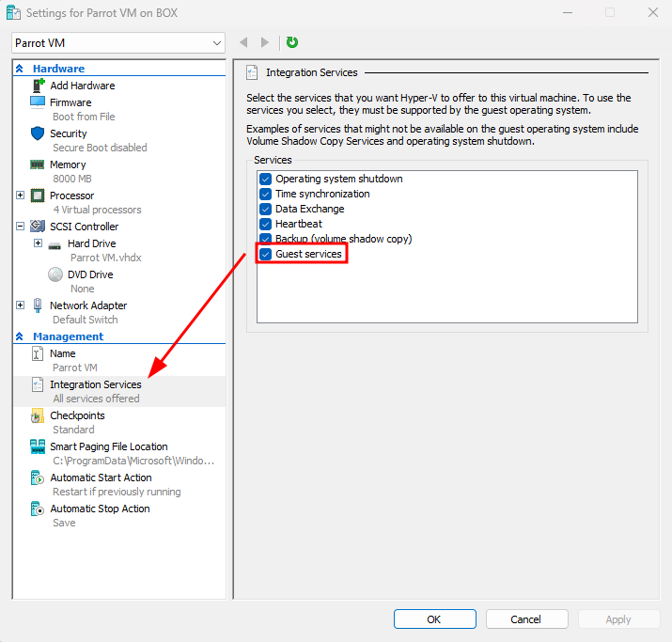Image resolution: width=672 pixels, height=642 pixels.
Task: Select Smart Paging File Location
Action: coord(108,446)
